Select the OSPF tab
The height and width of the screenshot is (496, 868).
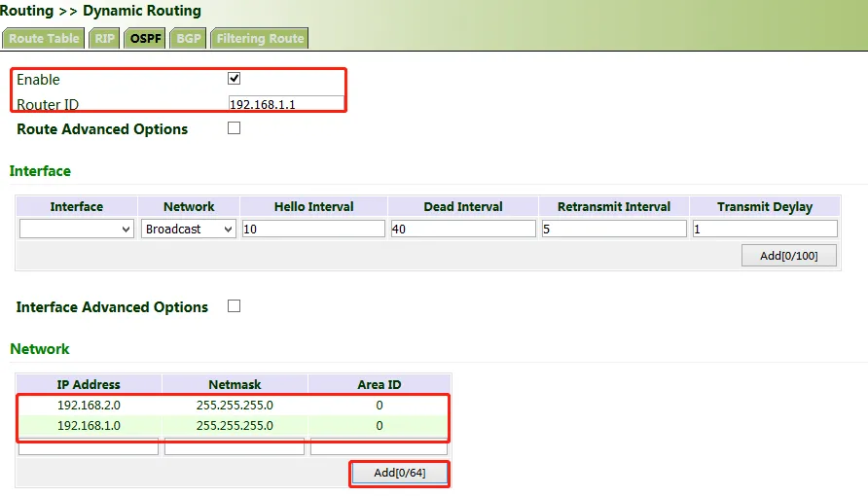(145, 39)
